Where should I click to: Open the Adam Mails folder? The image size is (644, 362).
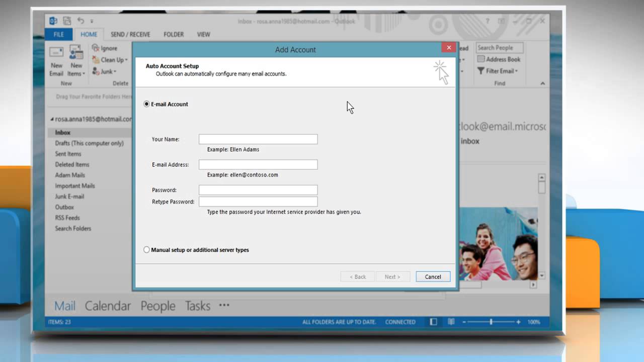70,175
